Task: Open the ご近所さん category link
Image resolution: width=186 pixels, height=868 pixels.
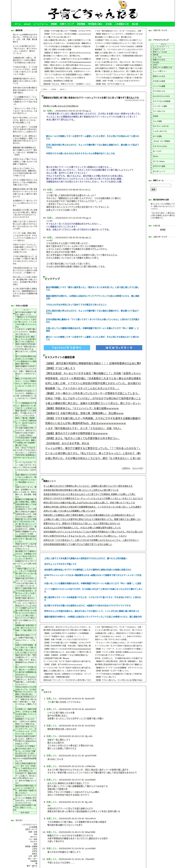Action: click(126, 468)
